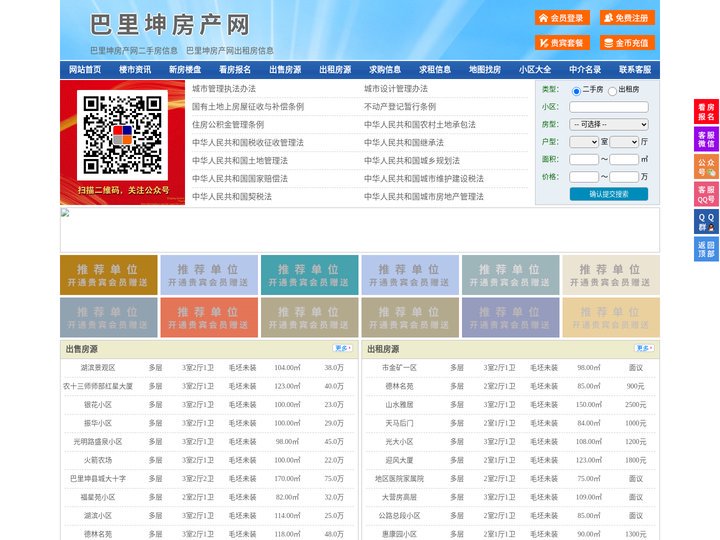Expand the 房型 可选择 dropdown
The image size is (720, 540).
(609, 124)
